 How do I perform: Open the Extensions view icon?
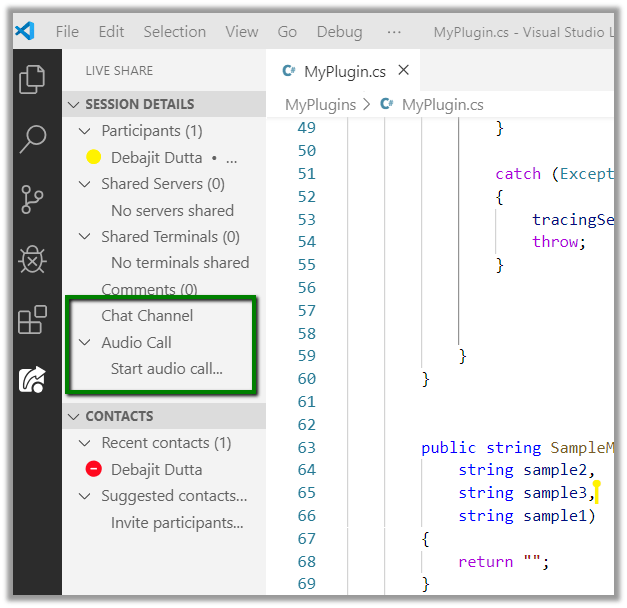pyautogui.click(x=33, y=320)
